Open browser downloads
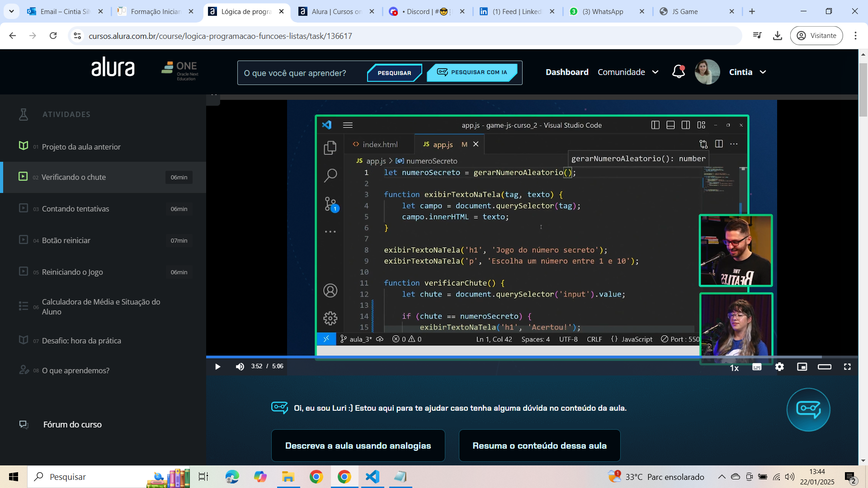This screenshot has width=868, height=488. click(778, 36)
